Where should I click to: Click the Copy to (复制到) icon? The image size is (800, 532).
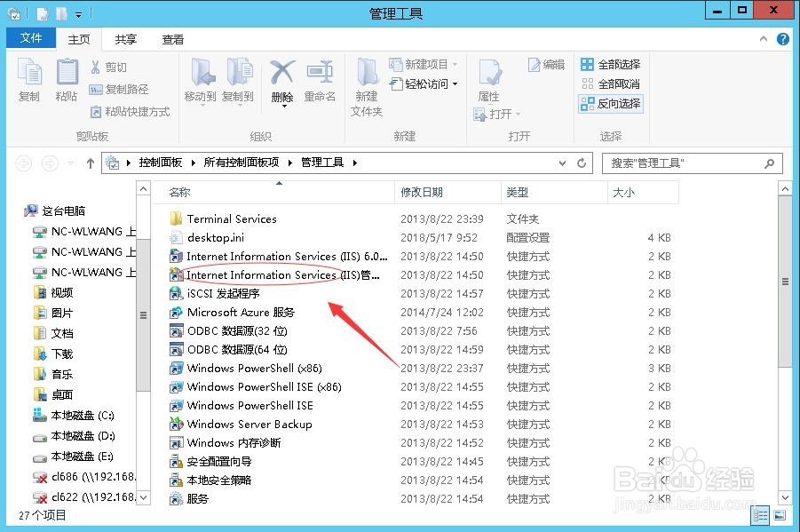tap(240, 72)
